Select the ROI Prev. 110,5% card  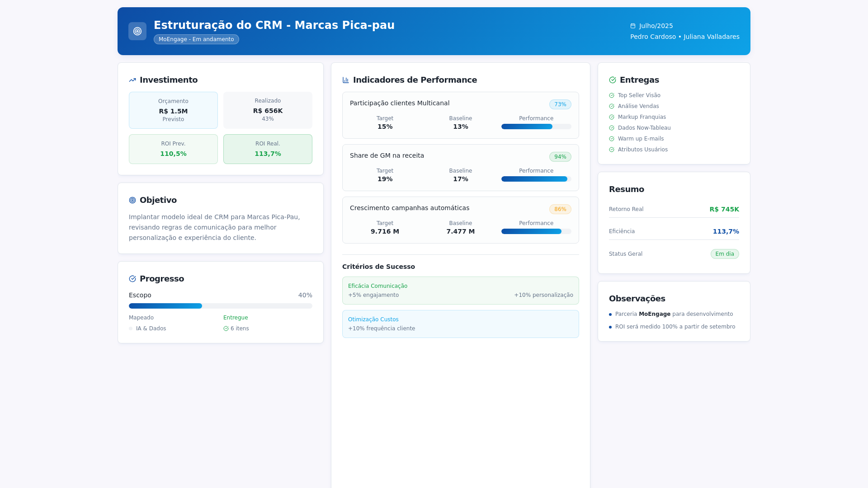tap(173, 149)
